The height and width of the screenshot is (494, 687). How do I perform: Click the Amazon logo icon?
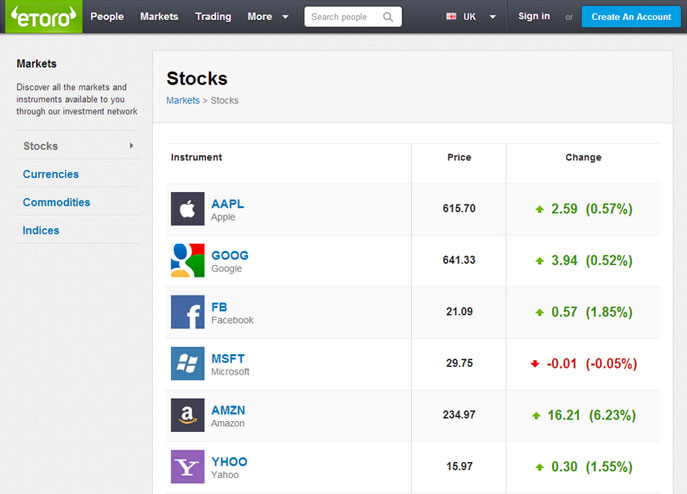pyautogui.click(x=188, y=415)
